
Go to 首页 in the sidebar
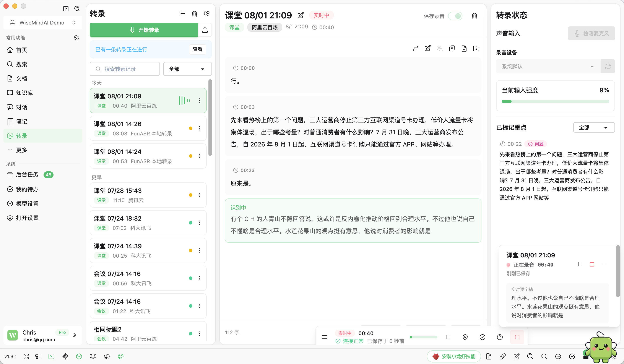[43, 50]
